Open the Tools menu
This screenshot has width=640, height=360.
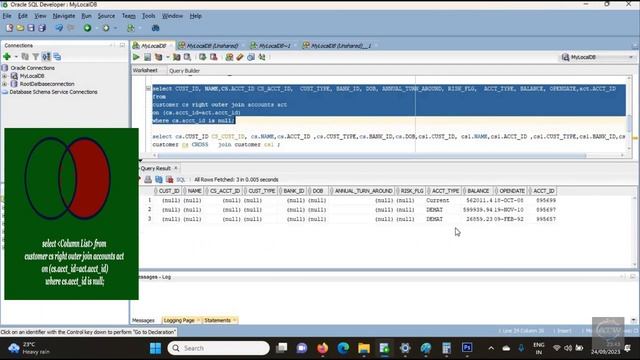click(149, 16)
